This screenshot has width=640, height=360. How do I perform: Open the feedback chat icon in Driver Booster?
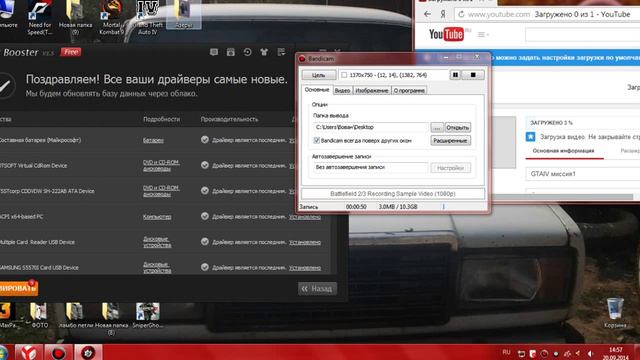(x=213, y=52)
